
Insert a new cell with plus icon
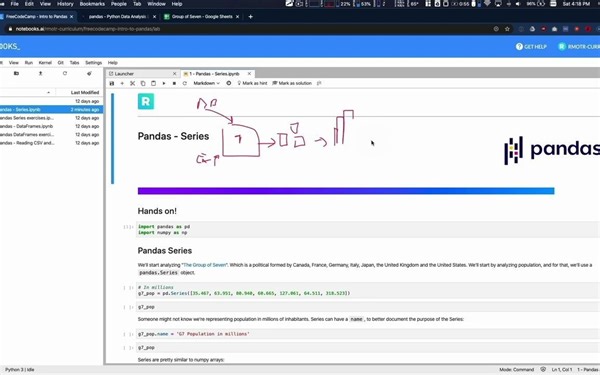pos(122,83)
